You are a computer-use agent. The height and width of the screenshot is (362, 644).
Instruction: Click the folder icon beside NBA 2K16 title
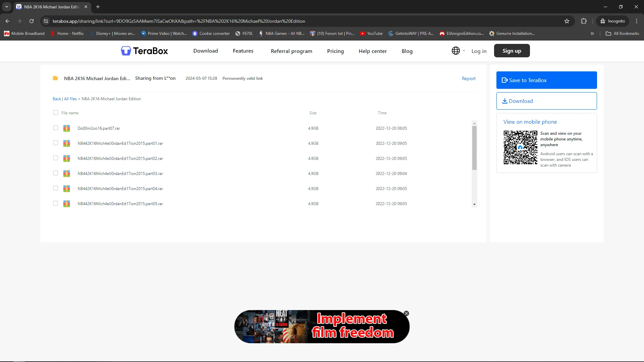(55, 78)
